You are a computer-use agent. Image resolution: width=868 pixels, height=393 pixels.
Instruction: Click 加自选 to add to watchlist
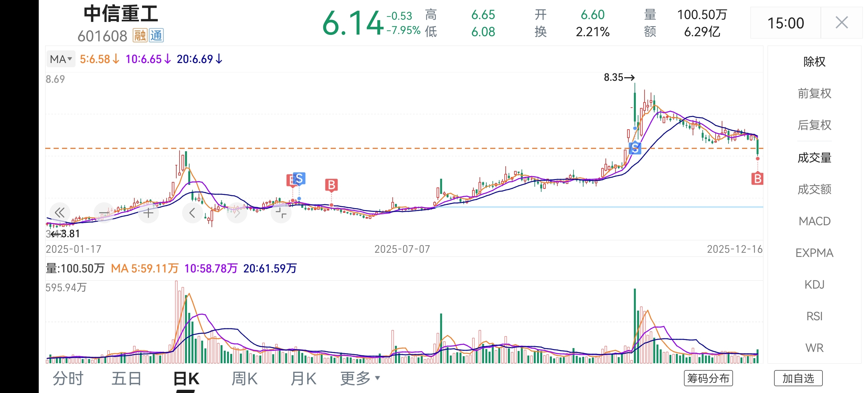coord(798,378)
